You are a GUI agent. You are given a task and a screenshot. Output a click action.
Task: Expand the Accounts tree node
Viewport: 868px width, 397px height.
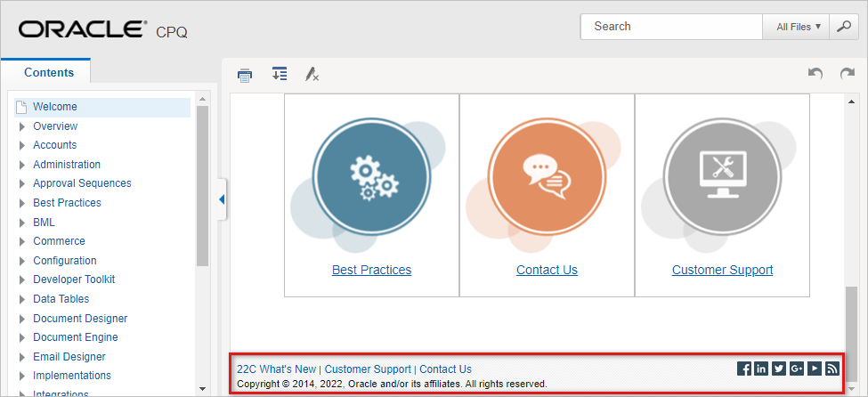tap(22, 146)
